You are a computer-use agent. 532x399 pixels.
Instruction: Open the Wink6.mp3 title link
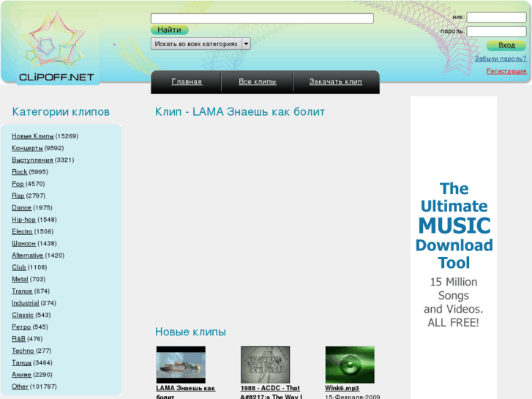[x=342, y=388]
